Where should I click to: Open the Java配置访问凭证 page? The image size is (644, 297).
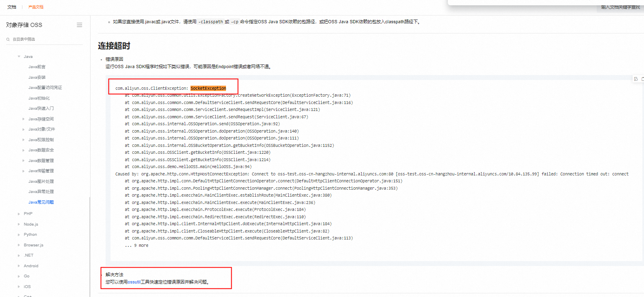[45, 88]
